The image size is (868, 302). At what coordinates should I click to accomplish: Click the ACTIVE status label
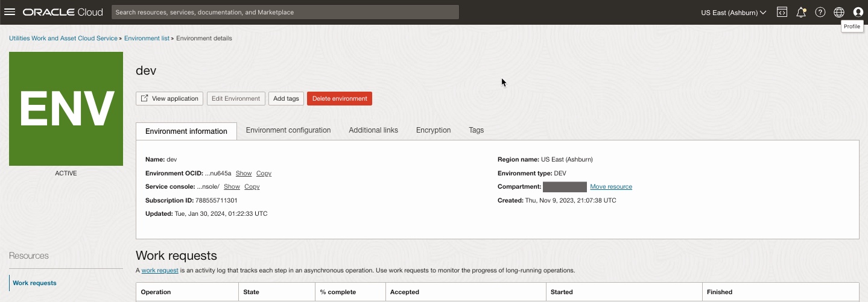point(66,173)
